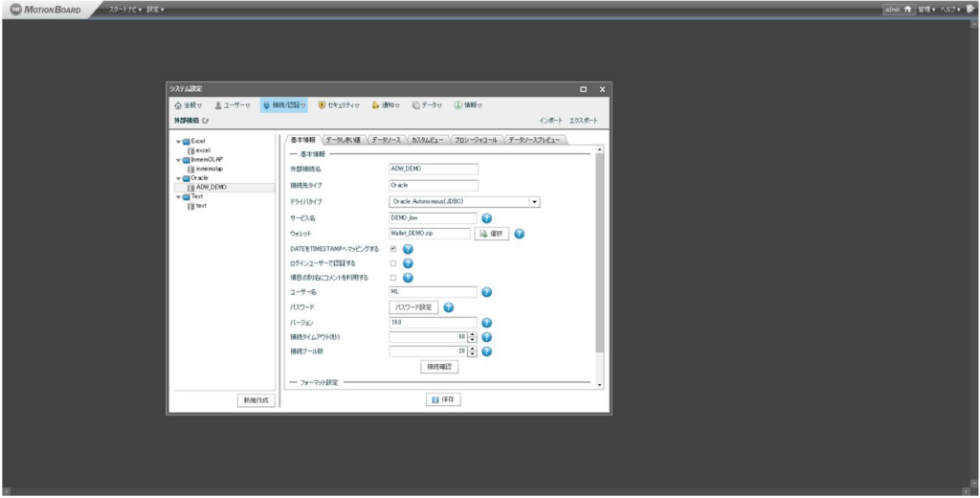Click the help icon for 接続プール数
The height and width of the screenshot is (498, 980).
(486, 351)
